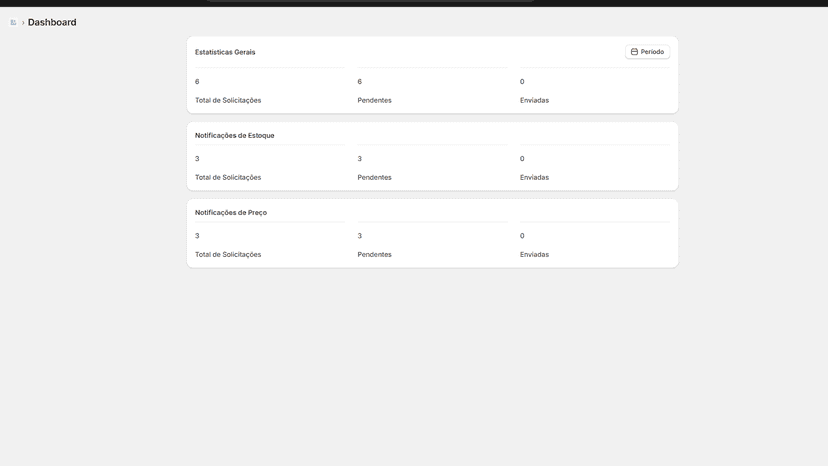The height and width of the screenshot is (466, 828).
Task: Click Pendentes label in Estatísticas Gerais
Action: click(374, 100)
